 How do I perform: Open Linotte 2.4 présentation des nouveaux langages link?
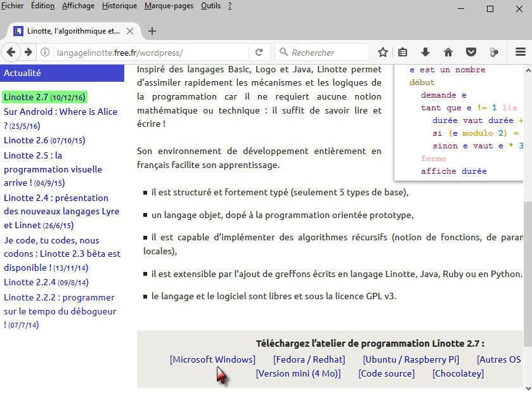pyautogui.click(x=62, y=211)
